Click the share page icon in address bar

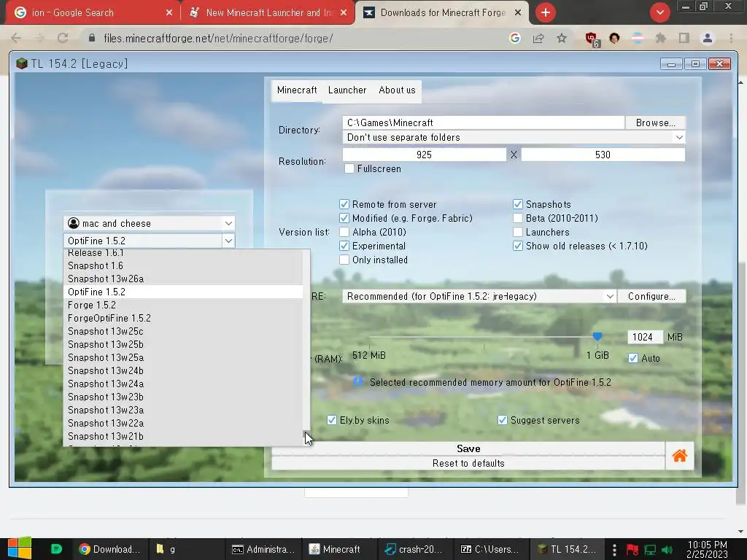pos(538,39)
